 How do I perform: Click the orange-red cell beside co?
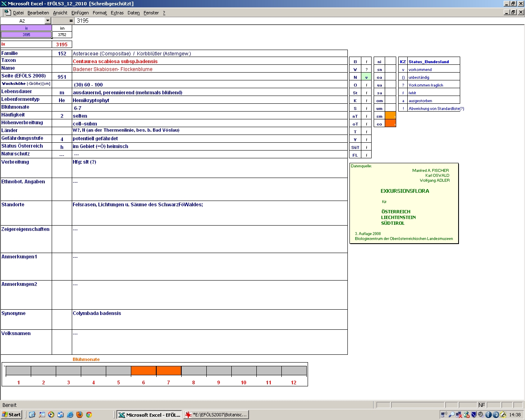390,124
